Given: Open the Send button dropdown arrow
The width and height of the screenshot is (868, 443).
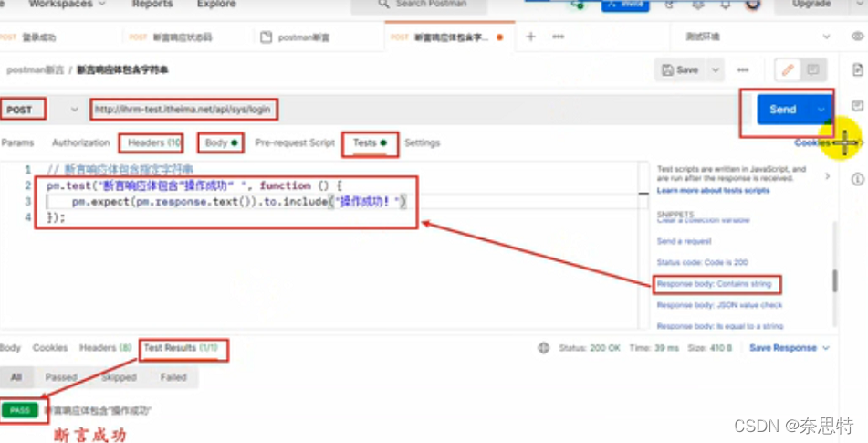Looking at the screenshot, I should 821,110.
